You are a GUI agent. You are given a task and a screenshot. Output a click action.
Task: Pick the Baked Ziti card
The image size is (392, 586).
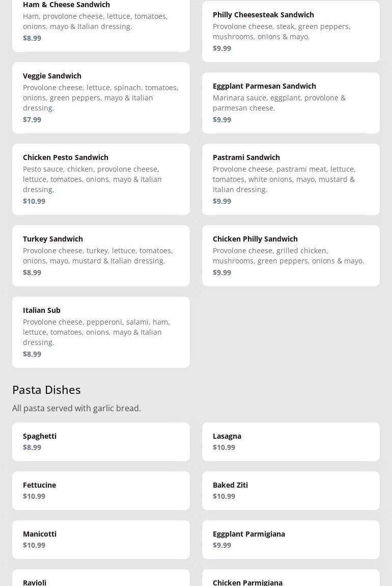point(291,491)
